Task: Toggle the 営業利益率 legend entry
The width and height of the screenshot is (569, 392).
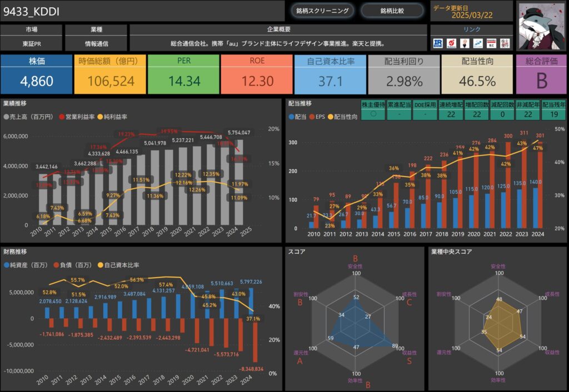Action: pyautogui.click(x=77, y=117)
